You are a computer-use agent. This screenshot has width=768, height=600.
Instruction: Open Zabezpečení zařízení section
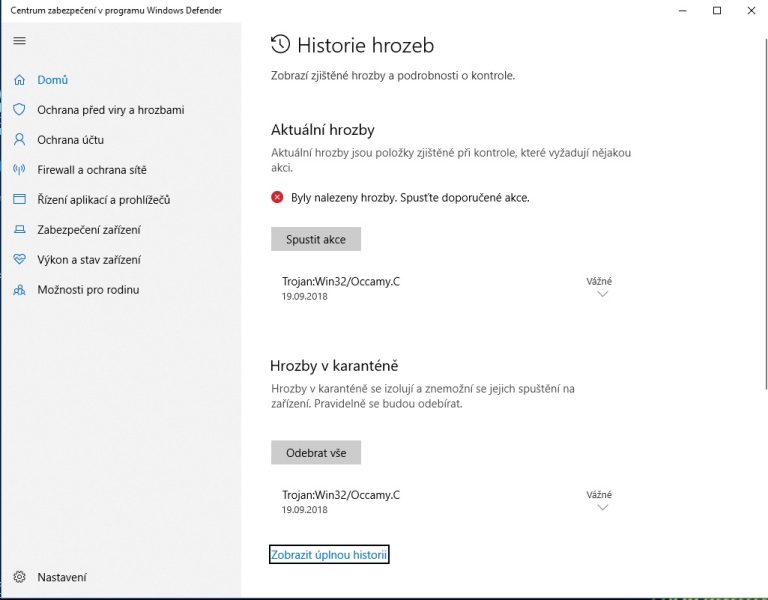click(x=89, y=229)
